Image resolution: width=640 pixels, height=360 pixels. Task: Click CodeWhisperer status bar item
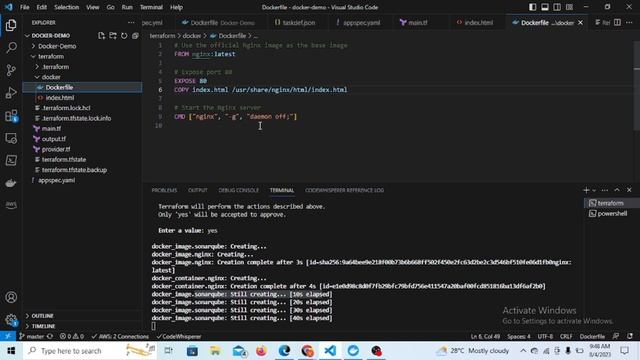179,336
